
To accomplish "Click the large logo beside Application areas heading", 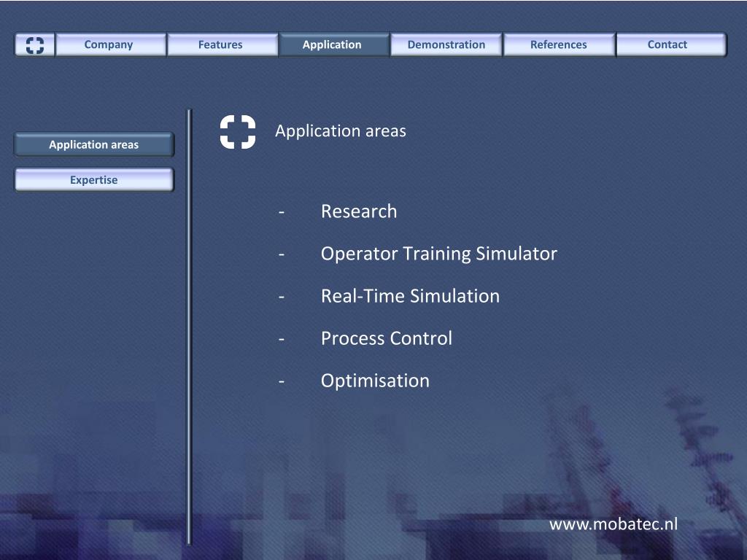I will coord(238,132).
